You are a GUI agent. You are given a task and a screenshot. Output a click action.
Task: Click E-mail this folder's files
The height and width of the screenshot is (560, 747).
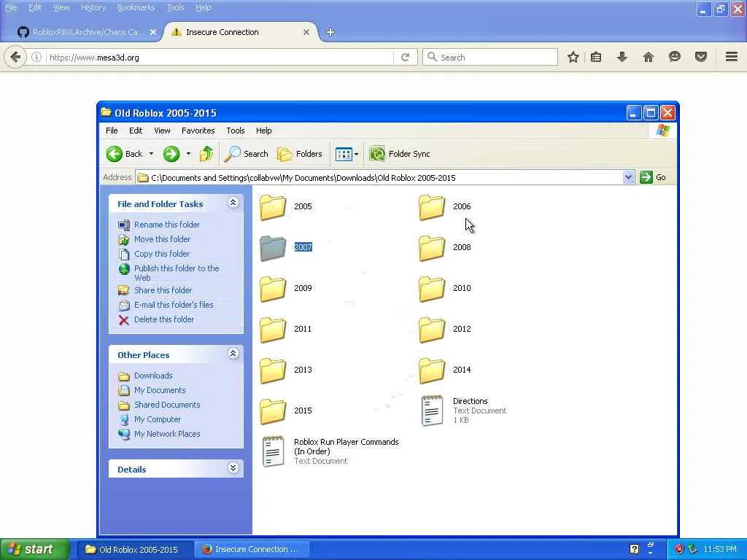(x=174, y=305)
